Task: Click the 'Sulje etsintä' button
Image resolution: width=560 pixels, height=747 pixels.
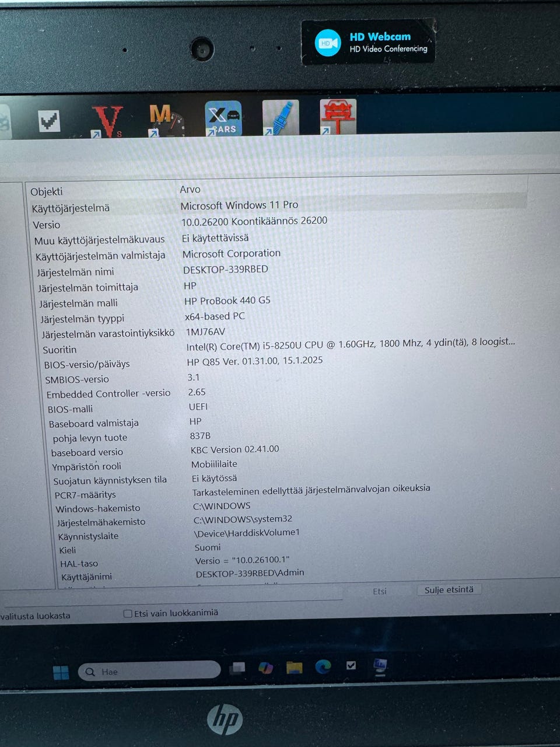Action: 449,589
